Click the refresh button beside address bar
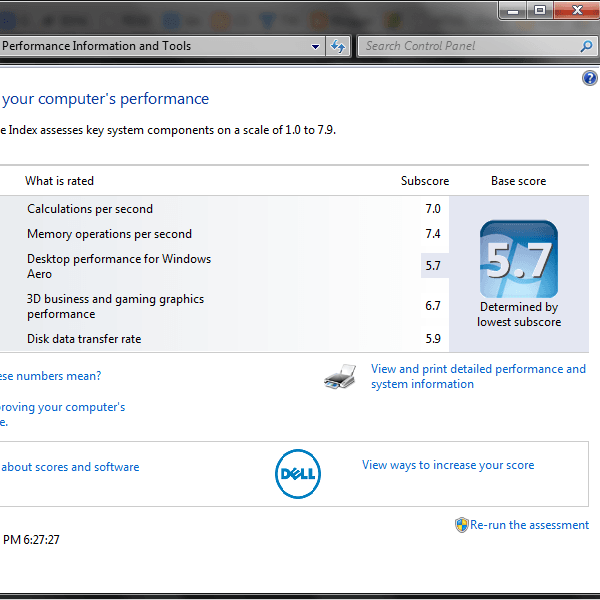Viewport: 600px width, 600px height. 338,46
